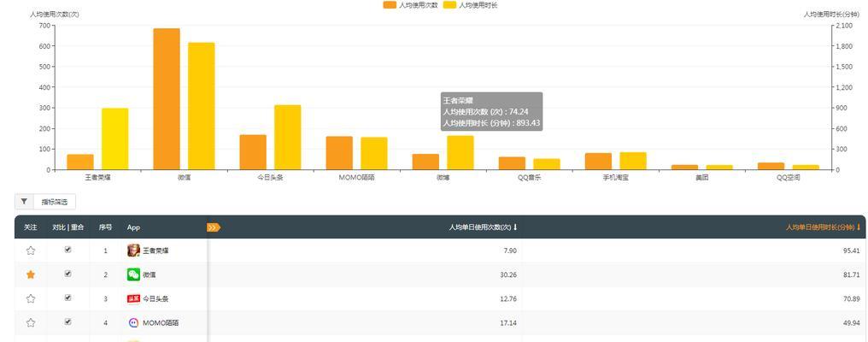Click the 王者荣耀 app icon in table

coord(133,251)
